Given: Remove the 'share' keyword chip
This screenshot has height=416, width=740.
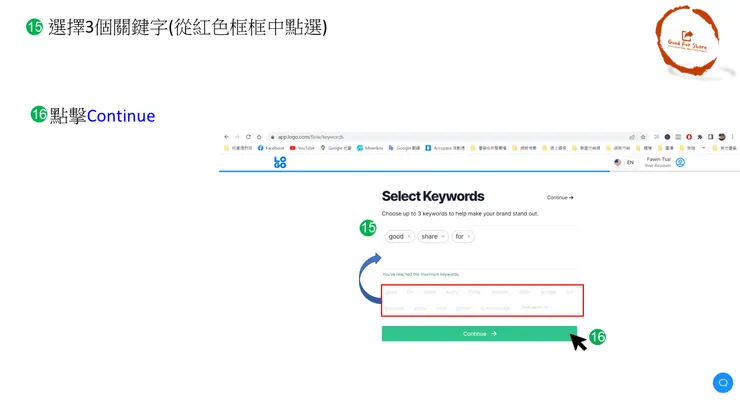Looking at the screenshot, I should tap(443, 237).
